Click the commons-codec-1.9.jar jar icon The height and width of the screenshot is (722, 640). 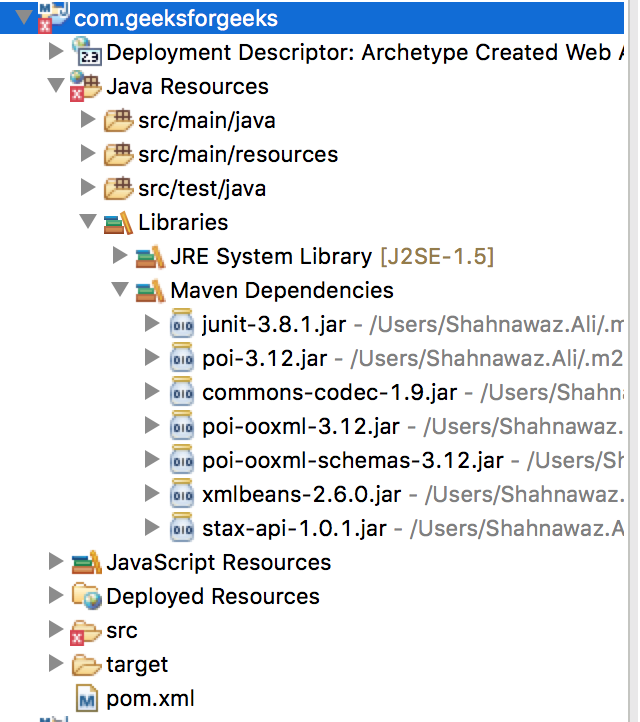tap(182, 391)
